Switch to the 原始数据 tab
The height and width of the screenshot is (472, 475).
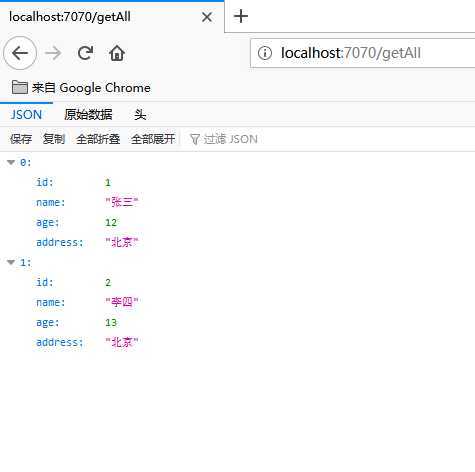(x=88, y=115)
